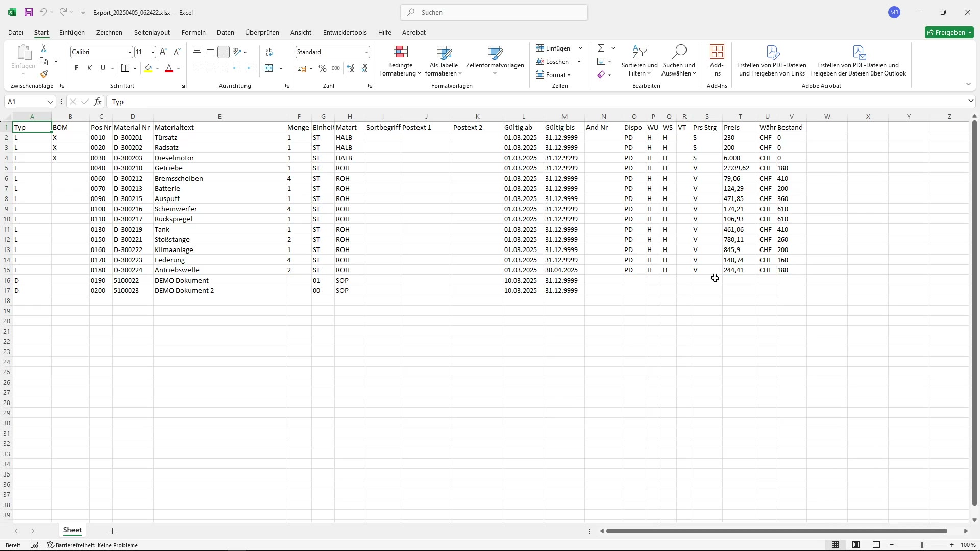Toggle underline formatting U button
The width and height of the screenshot is (980, 551).
coord(103,68)
